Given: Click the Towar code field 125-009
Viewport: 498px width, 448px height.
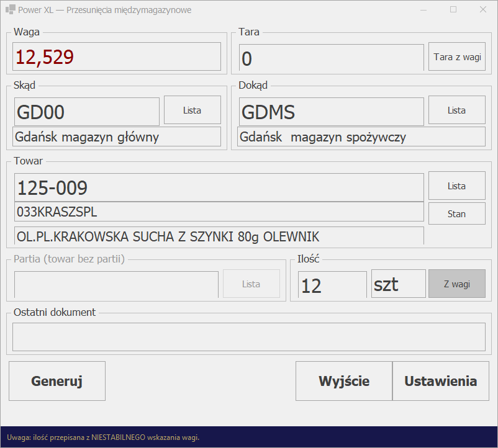Looking at the screenshot, I should click(x=219, y=187).
